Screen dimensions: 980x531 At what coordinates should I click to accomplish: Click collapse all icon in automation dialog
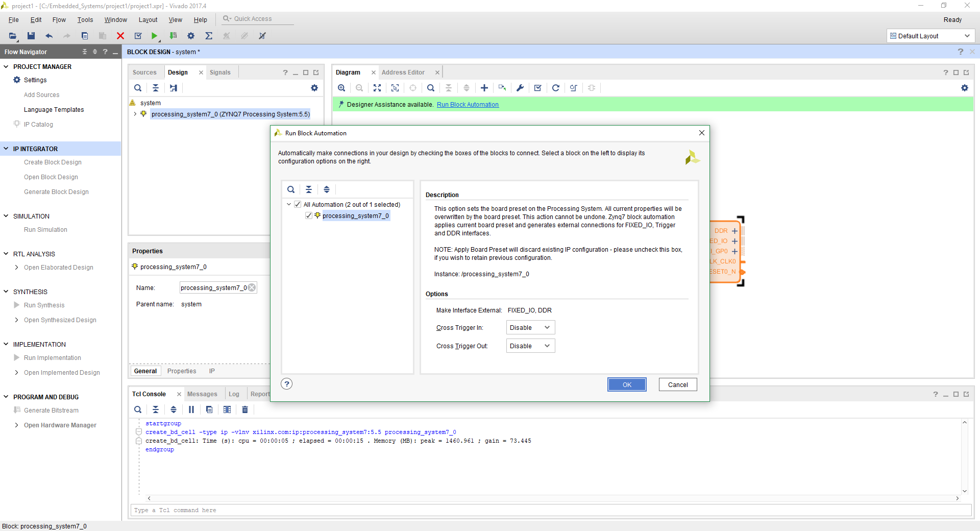(309, 189)
